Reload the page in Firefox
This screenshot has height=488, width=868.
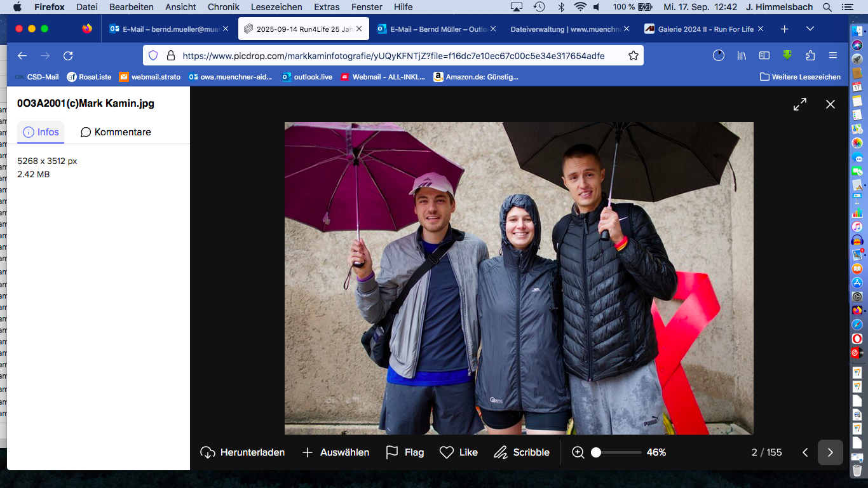pos(68,56)
